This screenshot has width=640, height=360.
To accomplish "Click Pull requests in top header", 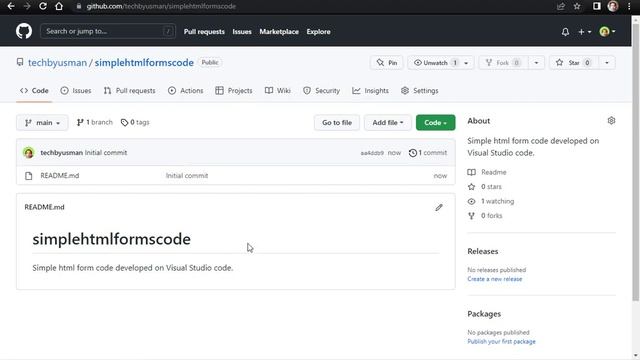I will pos(204,31).
